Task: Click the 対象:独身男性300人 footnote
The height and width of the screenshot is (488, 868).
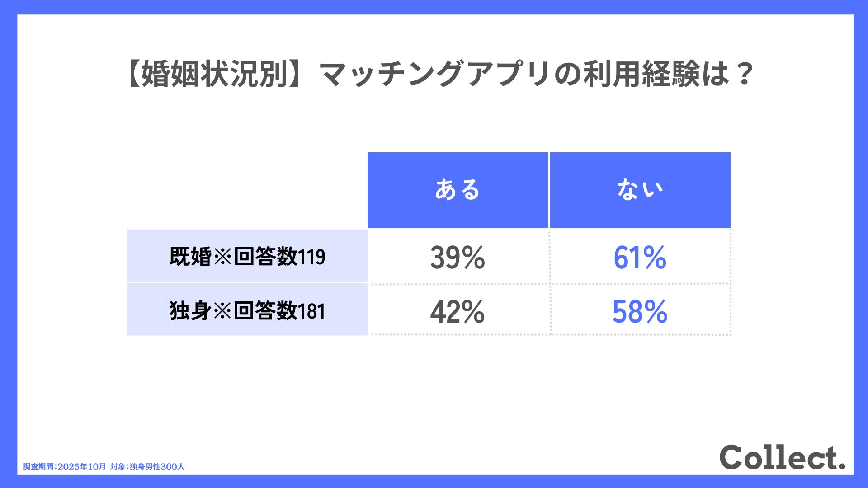Action: click(147, 466)
